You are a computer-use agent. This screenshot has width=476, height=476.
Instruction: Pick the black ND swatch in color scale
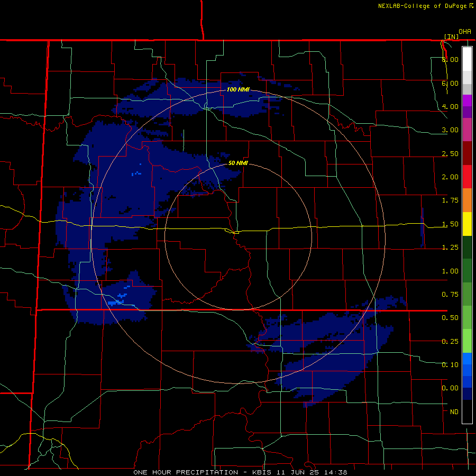(x=467, y=411)
